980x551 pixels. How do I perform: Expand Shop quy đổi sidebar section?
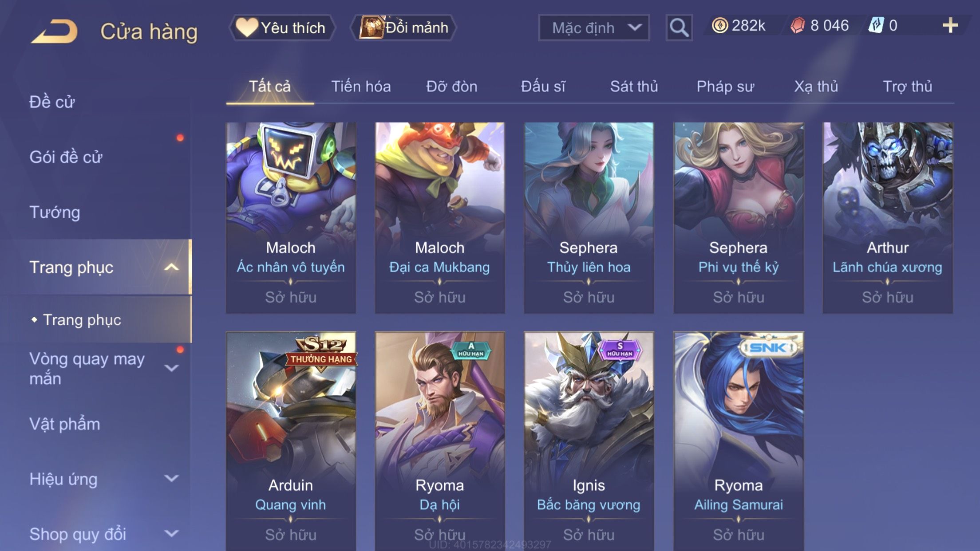(171, 533)
